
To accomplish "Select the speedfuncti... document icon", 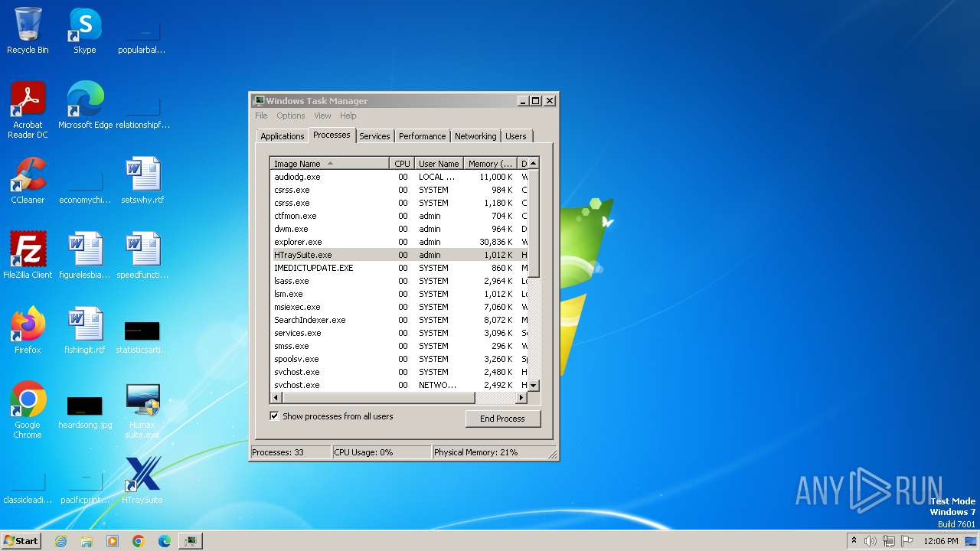I will point(142,256).
